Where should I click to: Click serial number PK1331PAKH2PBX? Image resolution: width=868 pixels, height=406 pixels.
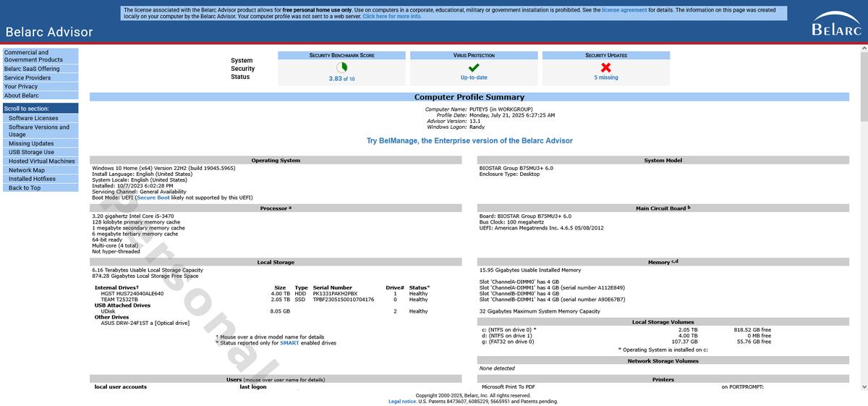click(335, 293)
